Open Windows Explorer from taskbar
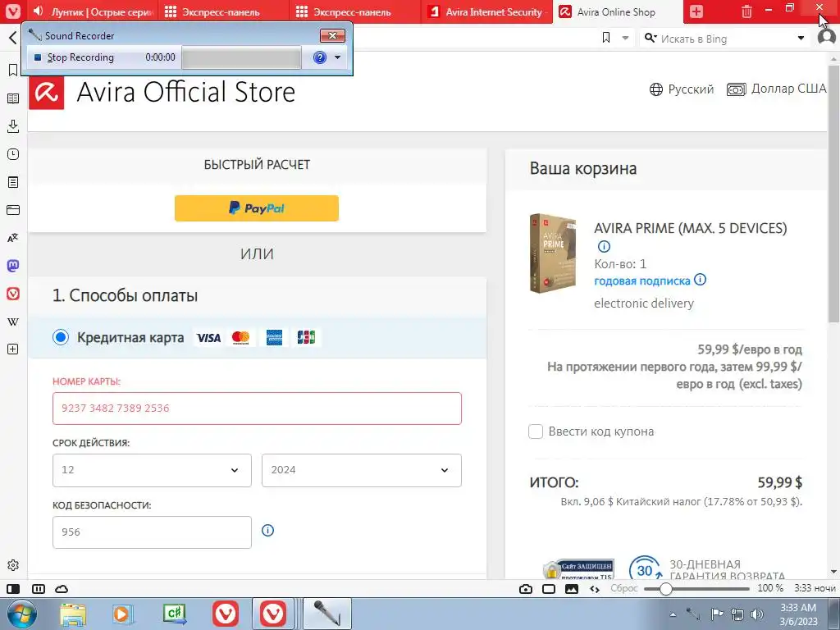This screenshot has width=840, height=630. [x=73, y=614]
